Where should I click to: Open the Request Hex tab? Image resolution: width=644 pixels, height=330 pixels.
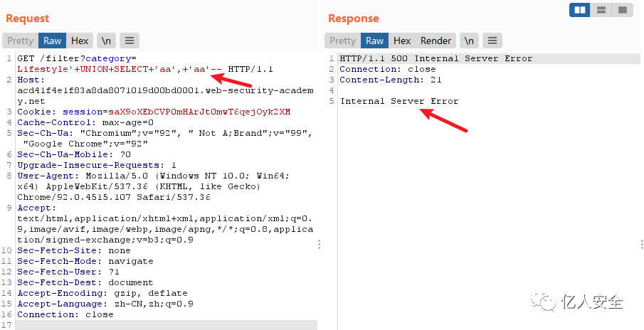coord(80,41)
